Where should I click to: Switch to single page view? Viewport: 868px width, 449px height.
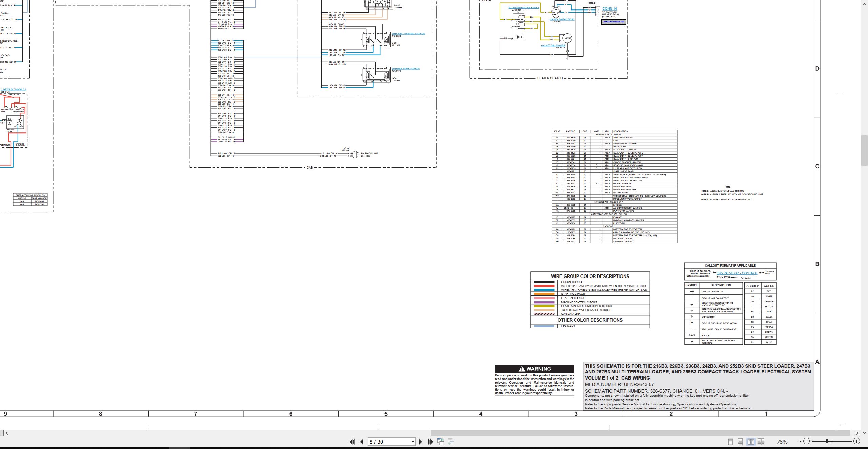click(x=731, y=442)
